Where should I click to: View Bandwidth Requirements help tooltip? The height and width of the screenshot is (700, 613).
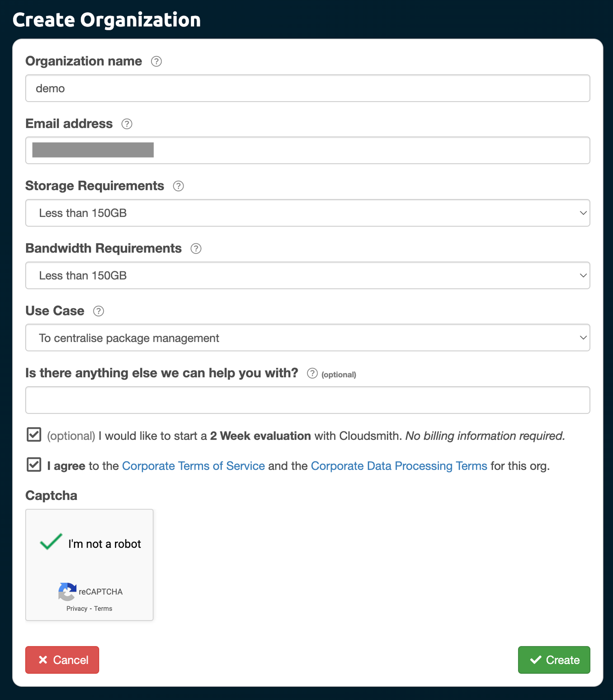coord(196,249)
